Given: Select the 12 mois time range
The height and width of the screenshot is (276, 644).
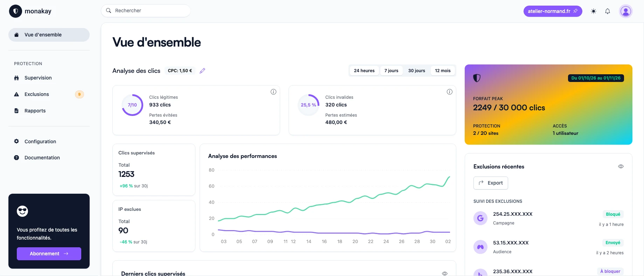Looking at the screenshot, I should [443, 71].
